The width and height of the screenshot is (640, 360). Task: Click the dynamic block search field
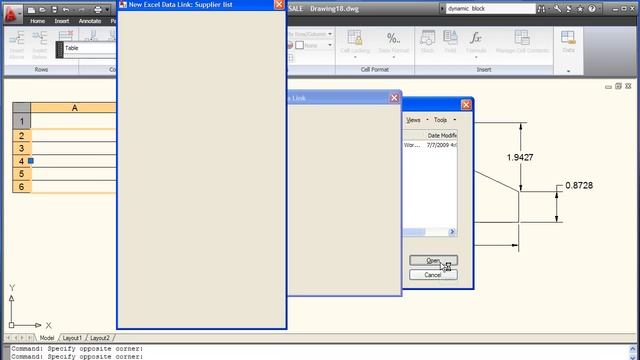[x=491, y=9]
